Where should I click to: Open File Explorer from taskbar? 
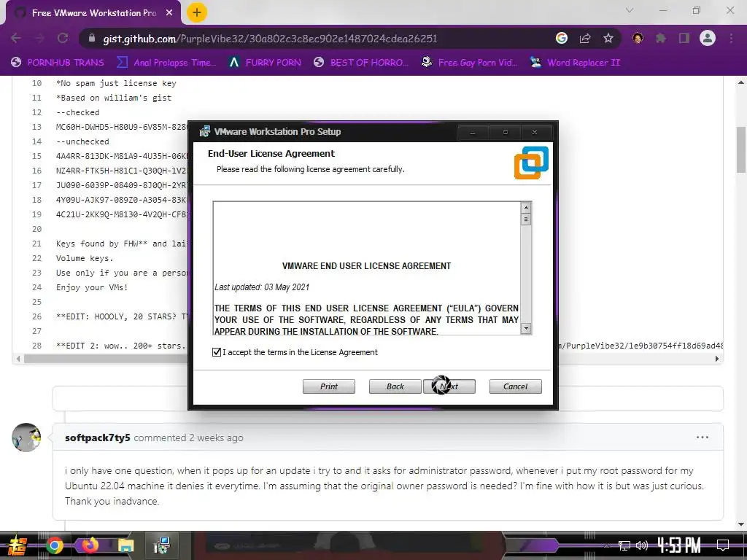tap(125, 545)
